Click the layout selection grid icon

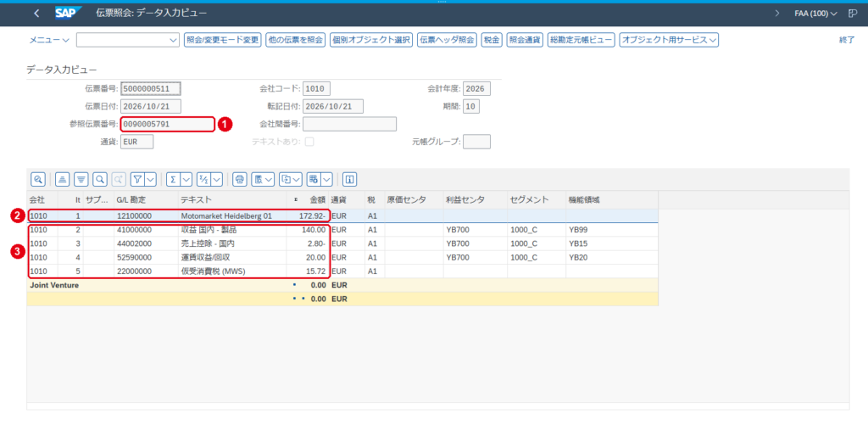314,179
